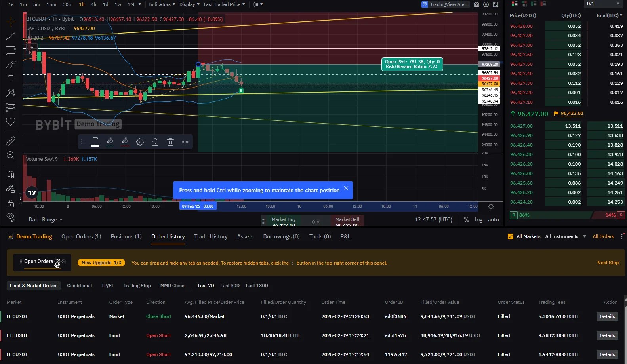Switch to the Trade History tab
This screenshot has width=627, height=364.
point(211,236)
